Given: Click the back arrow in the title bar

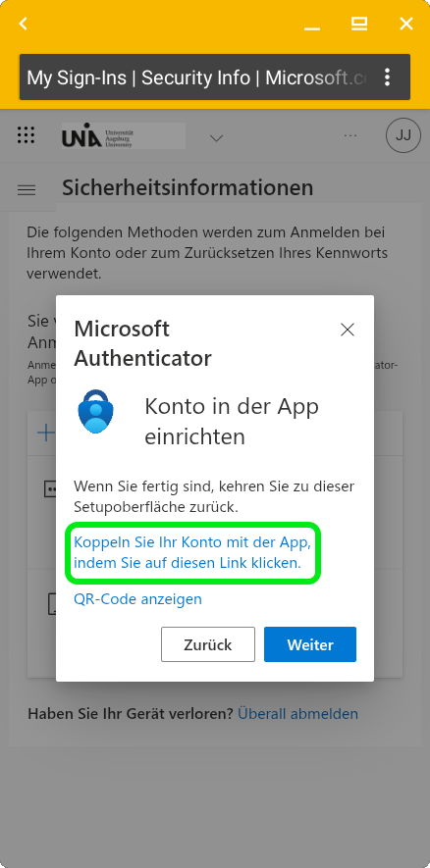Looking at the screenshot, I should pyautogui.click(x=24, y=24).
